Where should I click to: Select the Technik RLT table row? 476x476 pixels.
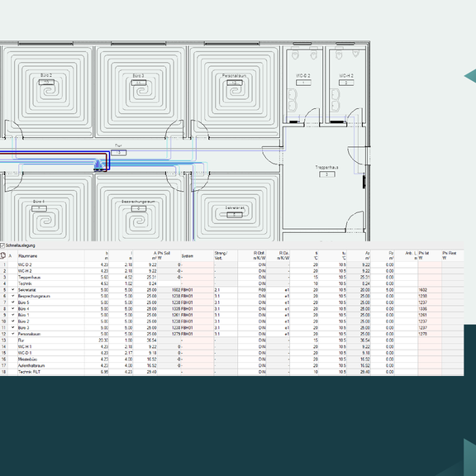(x=231, y=372)
